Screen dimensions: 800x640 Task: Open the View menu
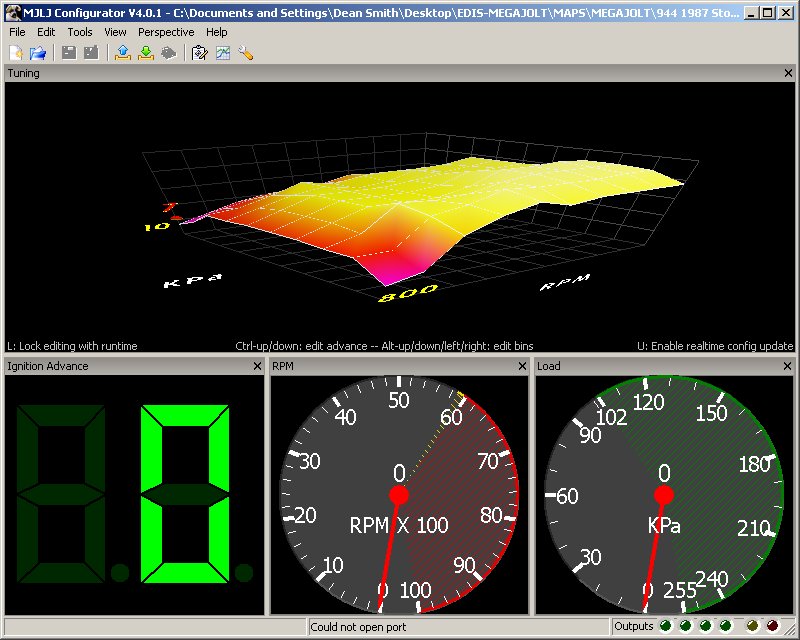(114, 32)
